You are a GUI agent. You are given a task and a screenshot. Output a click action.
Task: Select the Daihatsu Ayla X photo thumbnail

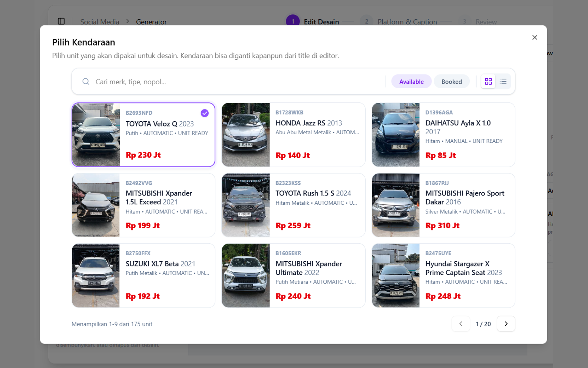[x=396, y=135]
